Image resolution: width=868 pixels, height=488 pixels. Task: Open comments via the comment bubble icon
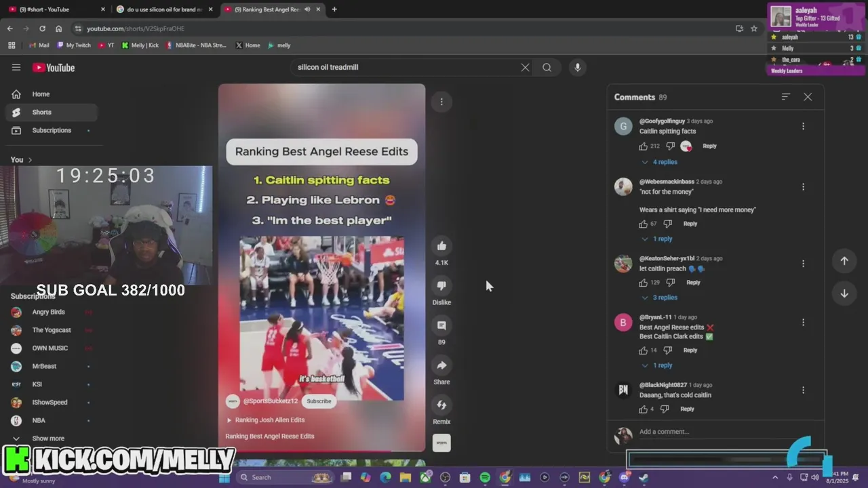click(x=441, y=325)
